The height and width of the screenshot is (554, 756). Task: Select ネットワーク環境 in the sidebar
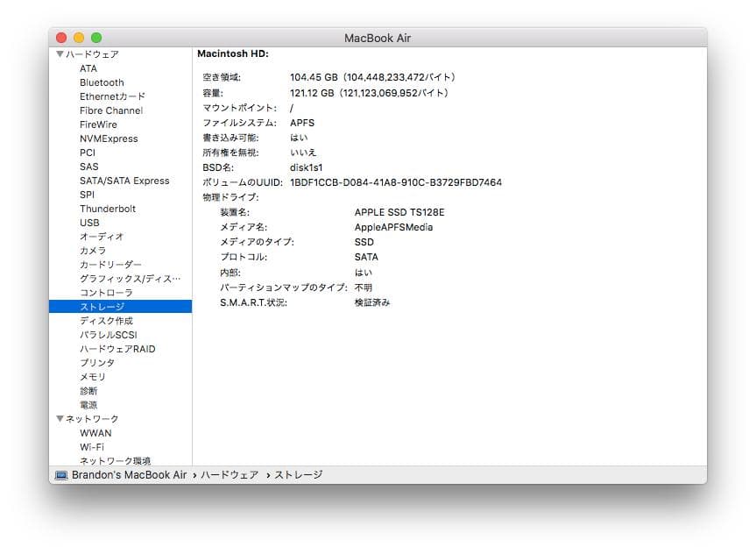pyautogui.click(x=116, y=460)
